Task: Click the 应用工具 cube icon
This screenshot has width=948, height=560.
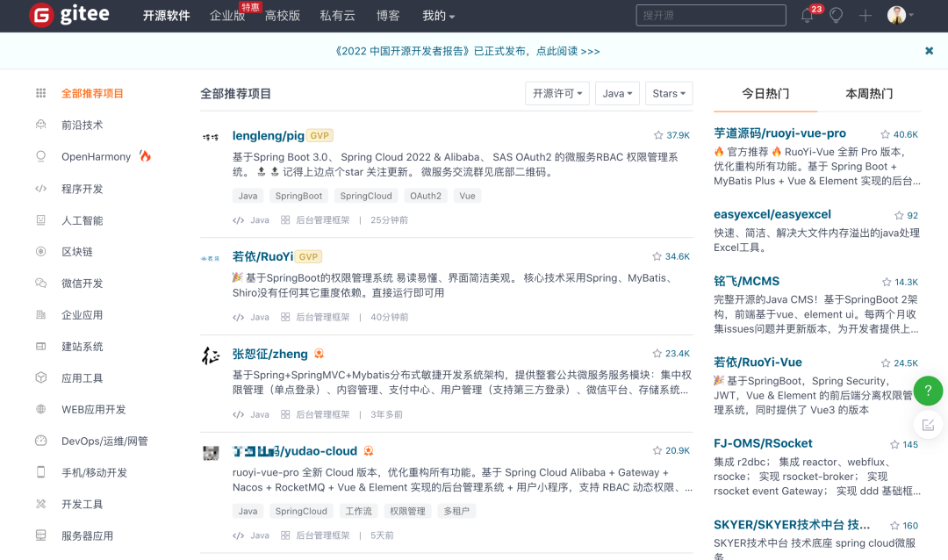Action: pos(40,377)
